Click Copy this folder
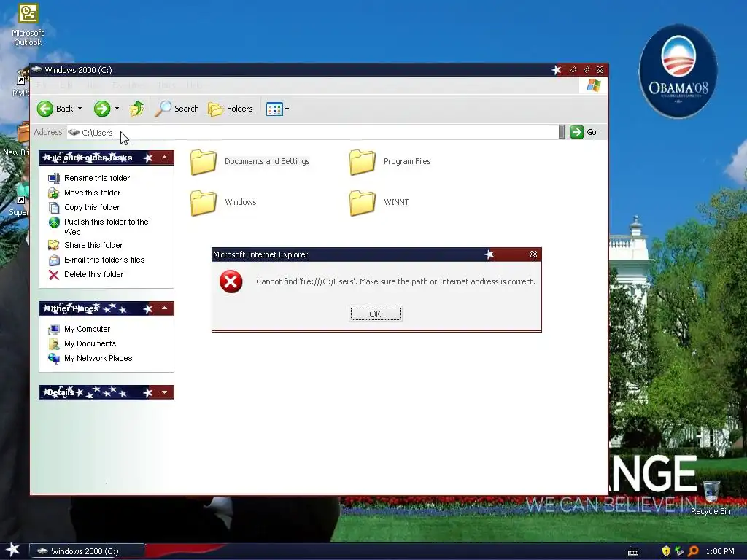747x560 pixels. (x=92, y=207)
